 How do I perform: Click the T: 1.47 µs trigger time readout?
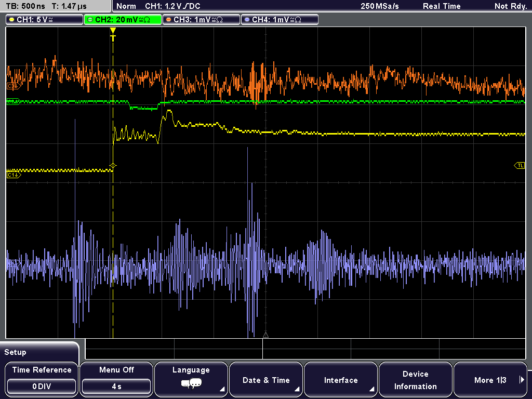69,6
